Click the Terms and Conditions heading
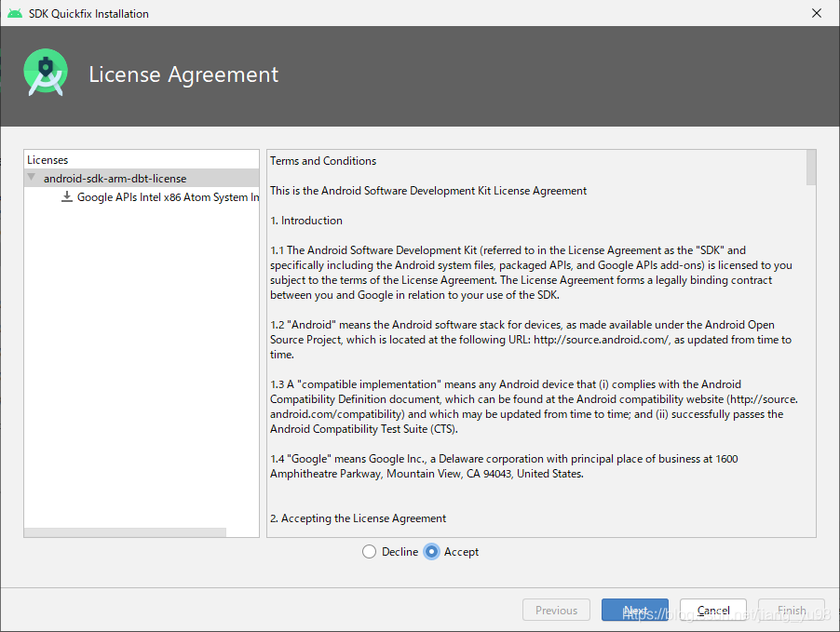 (x=323, y=161)
